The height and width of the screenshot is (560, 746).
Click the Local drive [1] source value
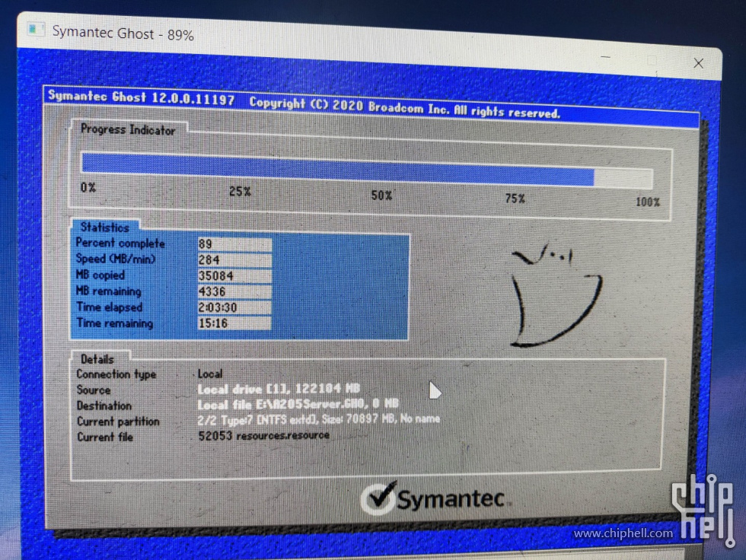279,389
